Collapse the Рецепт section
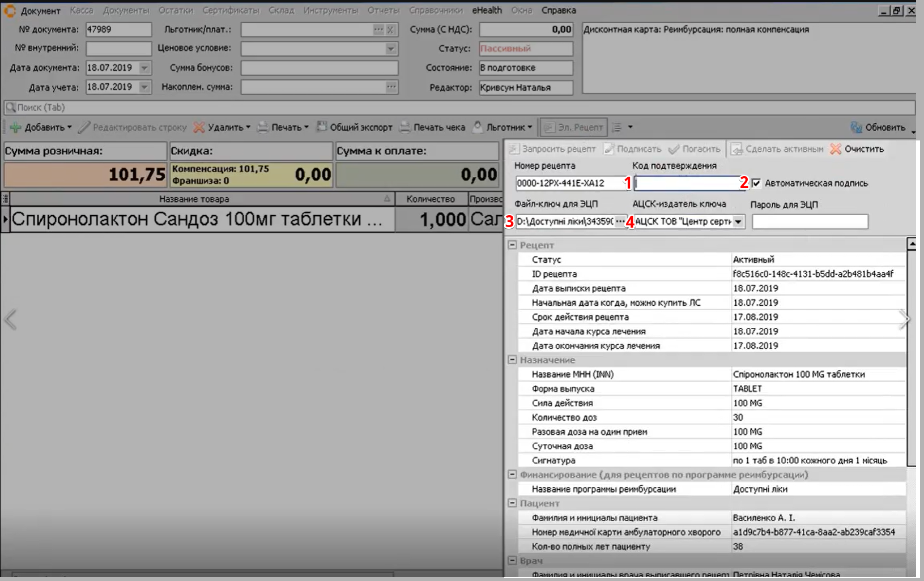Image resolution: width=924 pixels, height=581 pixels. (512, 245)
